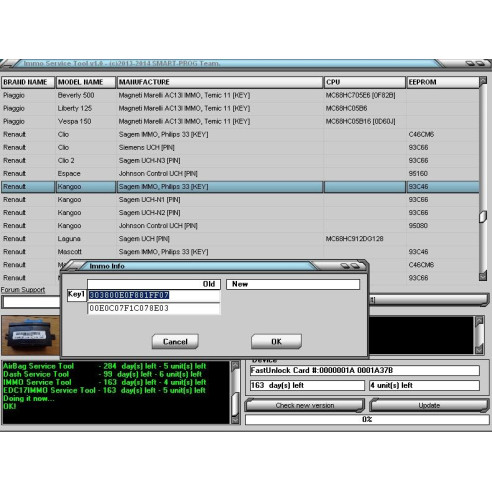Sort by MODEL NAME column header
Image resolution: width=492 pixels, height=492 pixels.
[86, 82]
